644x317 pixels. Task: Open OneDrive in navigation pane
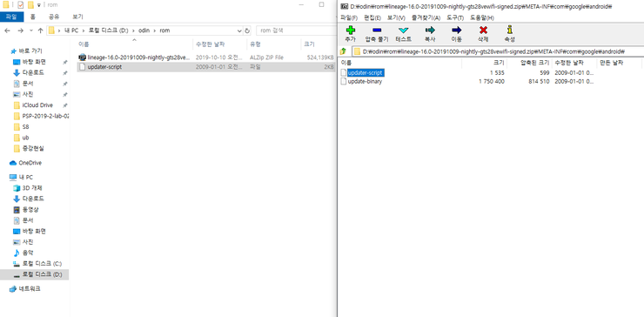pyautogui.click(x=30, y=163)
